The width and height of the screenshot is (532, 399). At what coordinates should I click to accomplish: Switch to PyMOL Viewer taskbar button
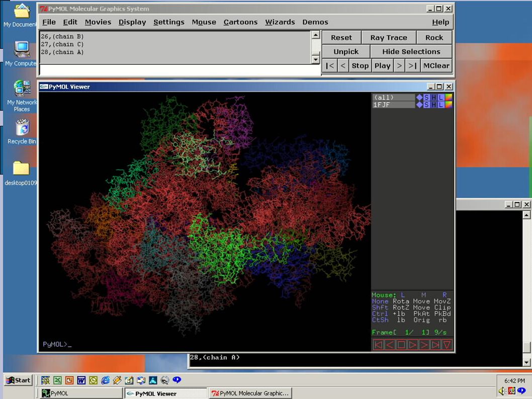165,393
